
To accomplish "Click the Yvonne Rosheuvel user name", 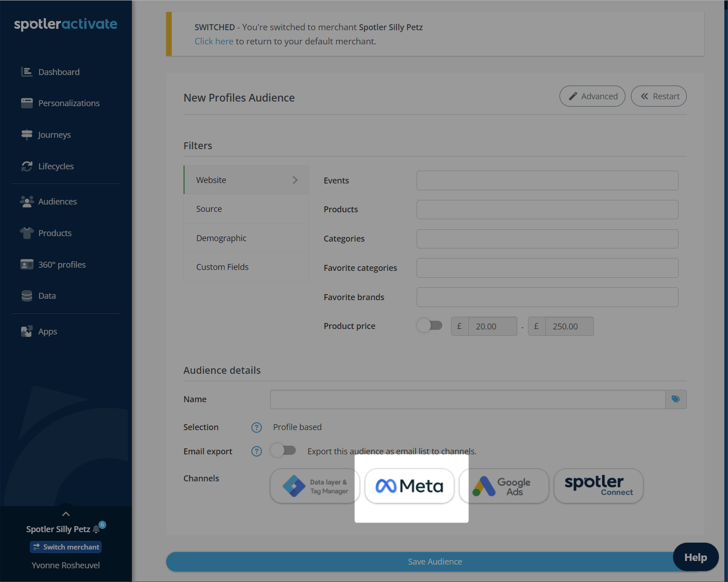I will [66, 565].
